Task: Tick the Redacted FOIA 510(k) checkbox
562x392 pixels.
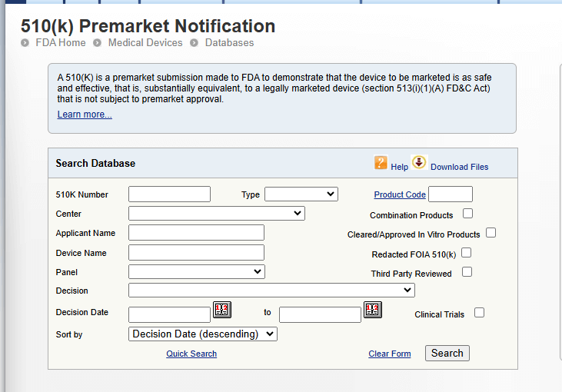Action: [466, 252]
